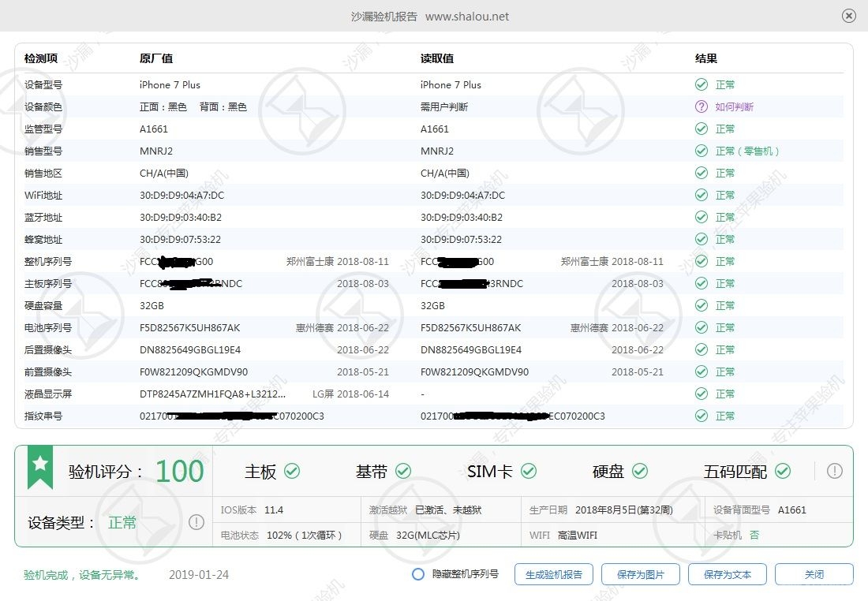
Task: Select the LCD serial DTP8245A7ZMH1FQA8+L3212...
Action: tap(212, 394)
